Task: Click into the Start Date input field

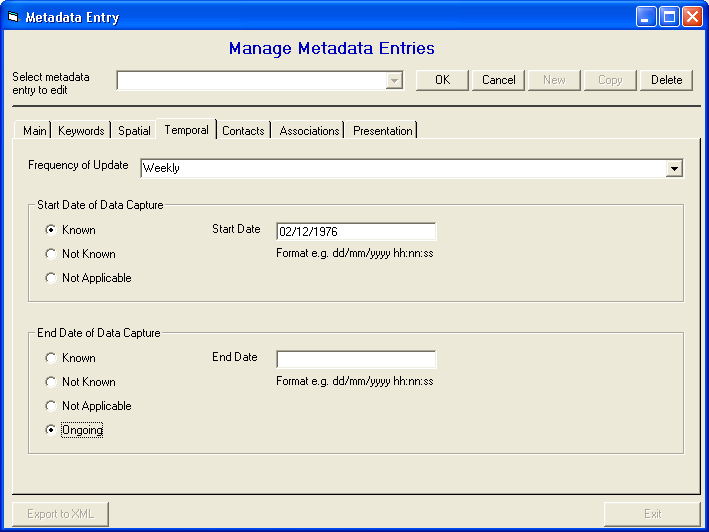Action: point(356,231)
